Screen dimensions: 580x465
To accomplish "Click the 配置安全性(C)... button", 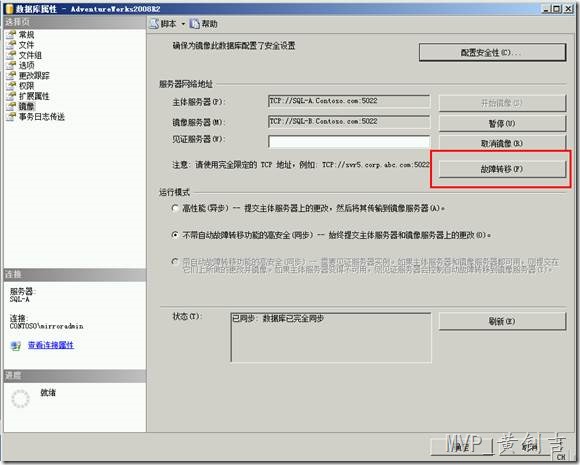I will pyautogui.click(x=492, y=53).
